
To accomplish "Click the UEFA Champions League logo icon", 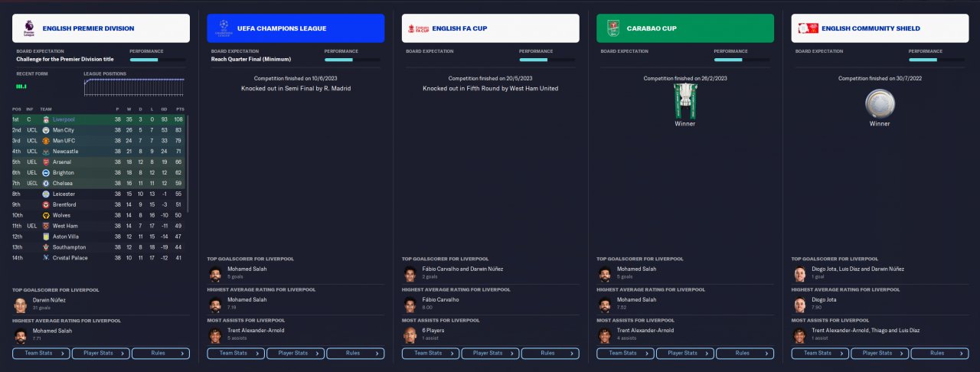I will click(x=223, y=28).
